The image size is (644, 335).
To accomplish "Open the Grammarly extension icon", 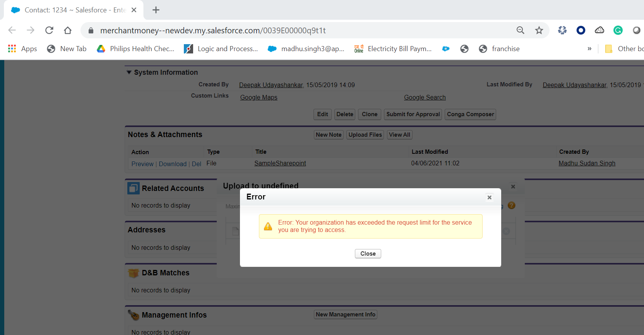I will click(x=618, y=30).
